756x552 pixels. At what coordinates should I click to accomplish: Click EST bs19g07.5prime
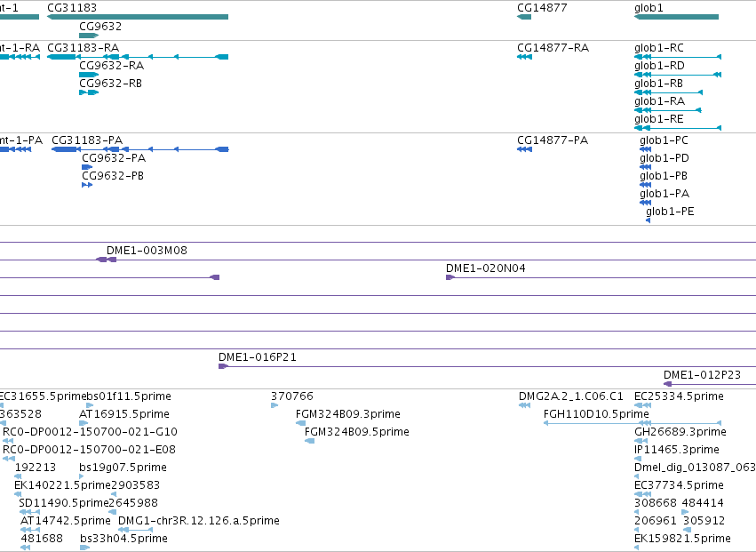pyautogui.click(x=123, y=468)
